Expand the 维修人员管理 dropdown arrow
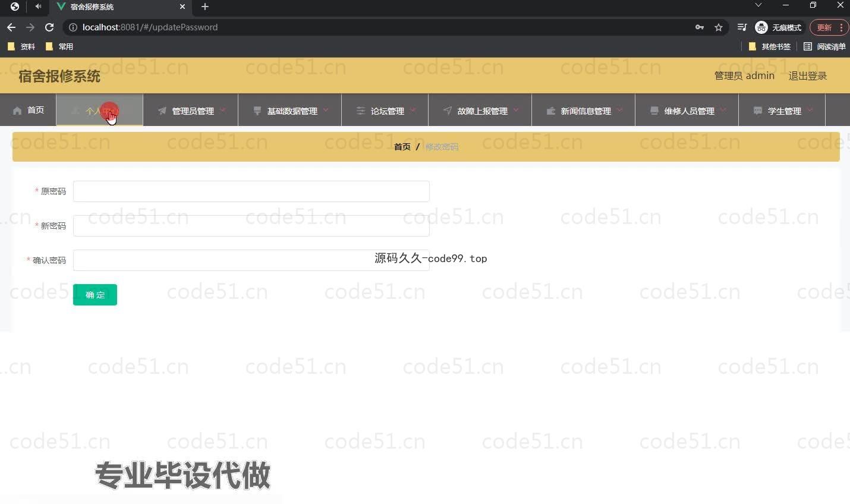This screenshot has width=850, height=504. [x=723, y=110]
